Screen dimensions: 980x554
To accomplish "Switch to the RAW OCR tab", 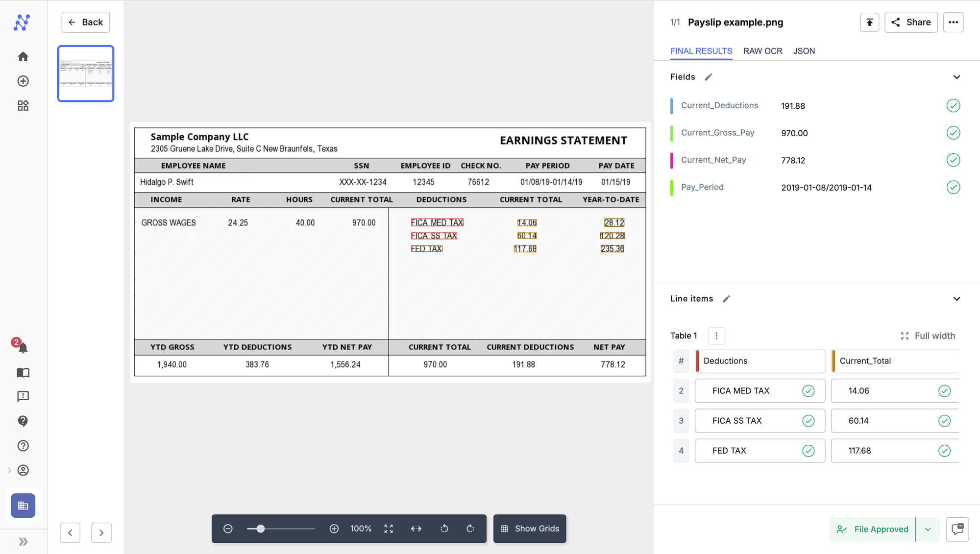I will pos(762,51).
